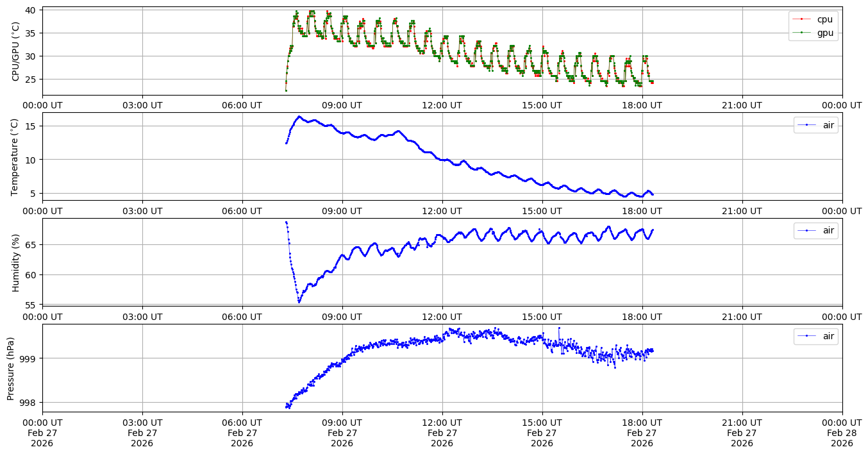The height and width of the screenshot is (454, 868).
Task: Click the air temperature peak above 15°C
Action: click(299, 117)
